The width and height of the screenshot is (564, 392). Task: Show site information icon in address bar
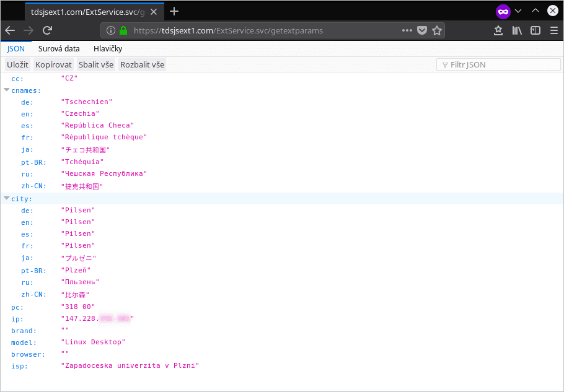111,30
